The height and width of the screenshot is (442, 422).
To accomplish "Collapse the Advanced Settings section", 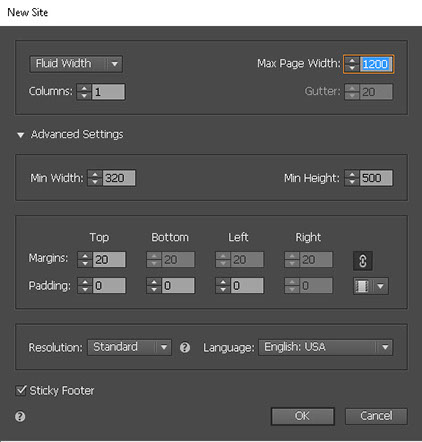I will click(x=20, y=135).
